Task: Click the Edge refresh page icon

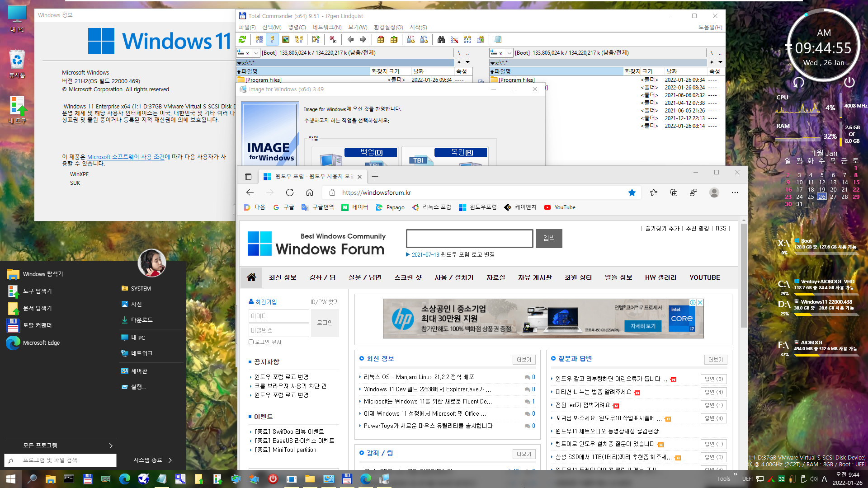Action: tap(290, 192)
